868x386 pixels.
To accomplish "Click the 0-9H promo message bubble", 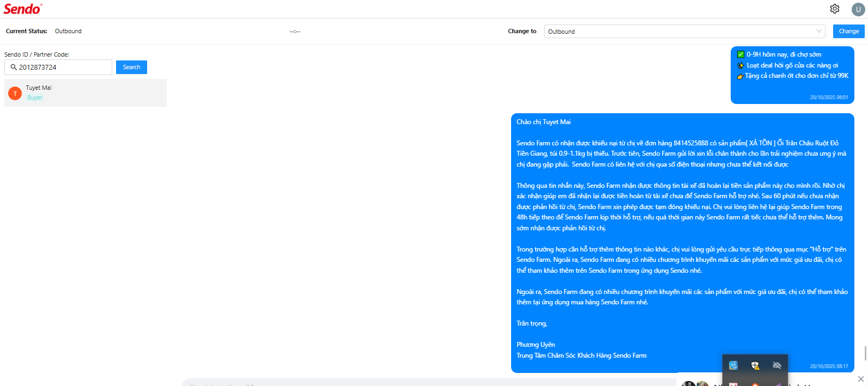I will [x=792, y=75].
